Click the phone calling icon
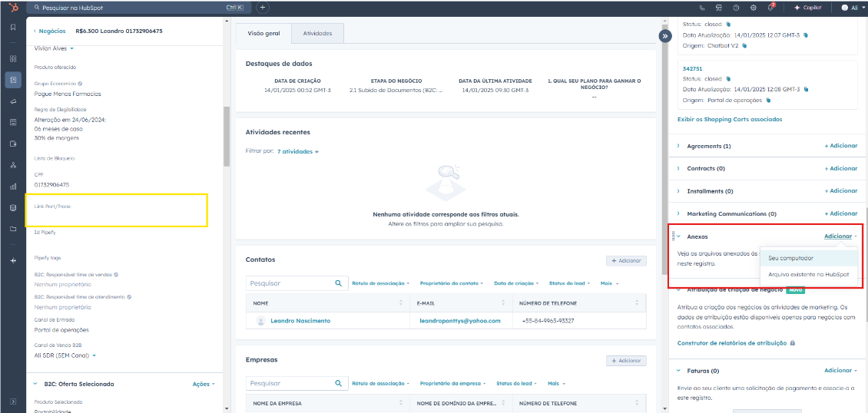Viewport: 868px width, 413px height. click(x=702, y=7)
